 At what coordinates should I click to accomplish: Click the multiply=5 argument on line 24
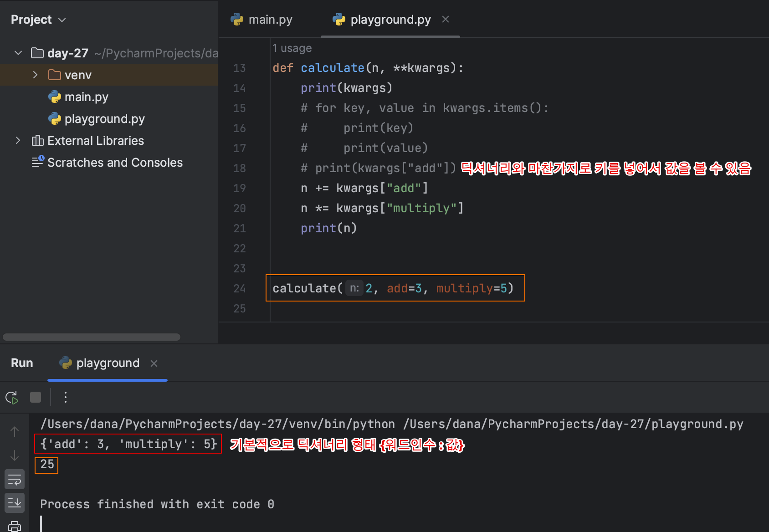point(472,288)
